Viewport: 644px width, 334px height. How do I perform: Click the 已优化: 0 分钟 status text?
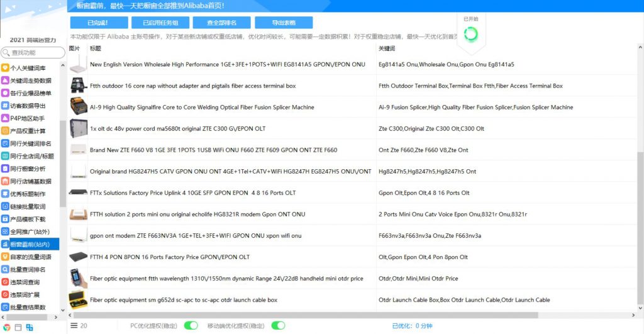click(x=412, y=326)
